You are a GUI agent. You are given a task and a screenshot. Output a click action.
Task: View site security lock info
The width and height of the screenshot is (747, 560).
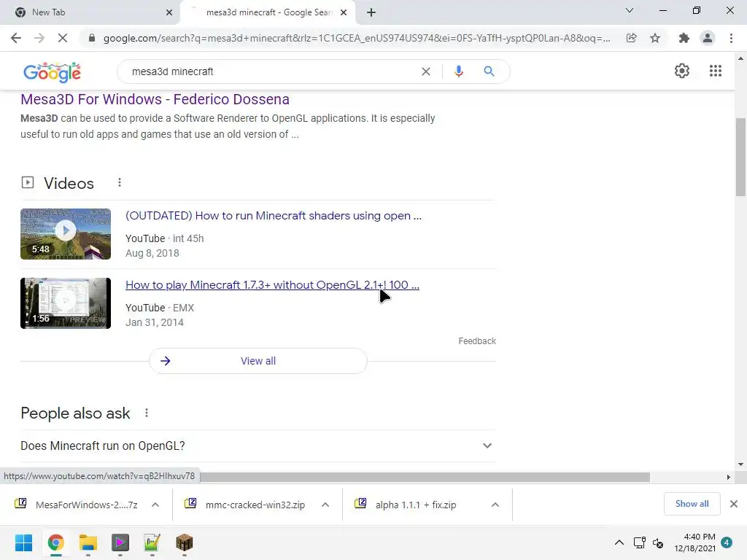(92, 38)
